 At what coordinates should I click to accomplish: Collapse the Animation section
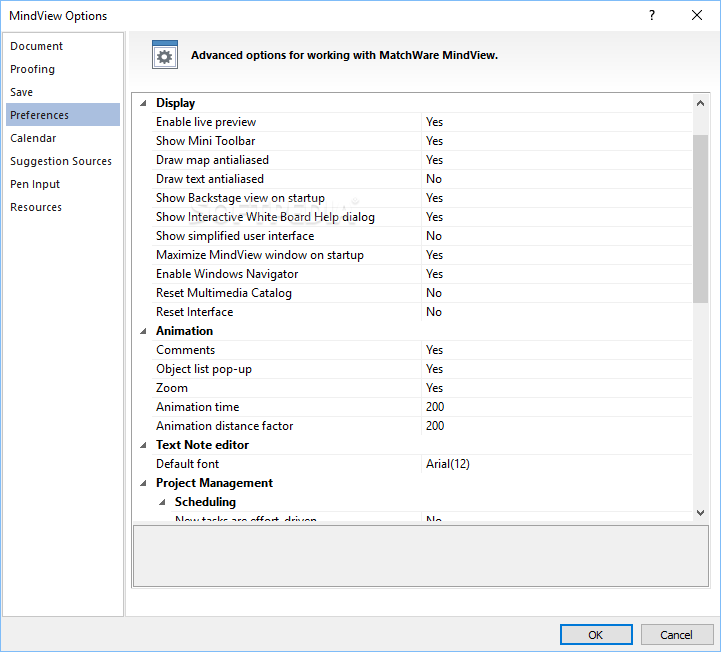coord(143,331)
